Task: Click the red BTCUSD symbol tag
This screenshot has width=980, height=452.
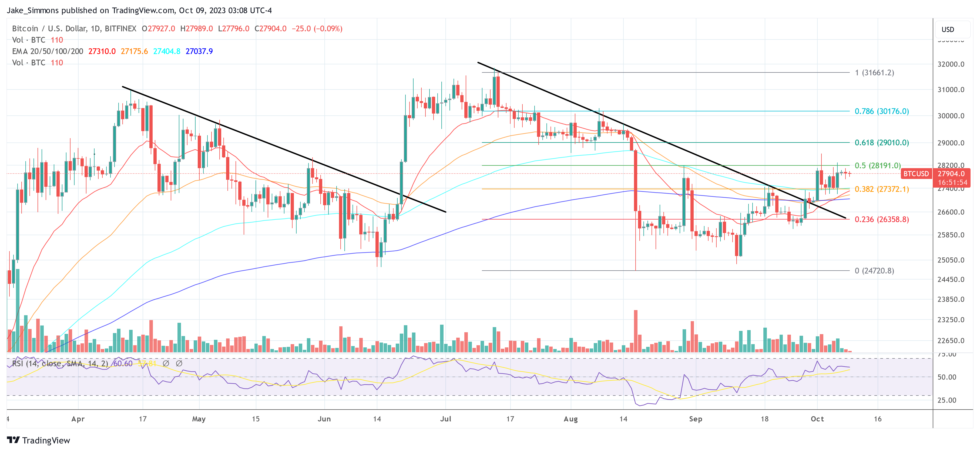Action: point(916,174)
